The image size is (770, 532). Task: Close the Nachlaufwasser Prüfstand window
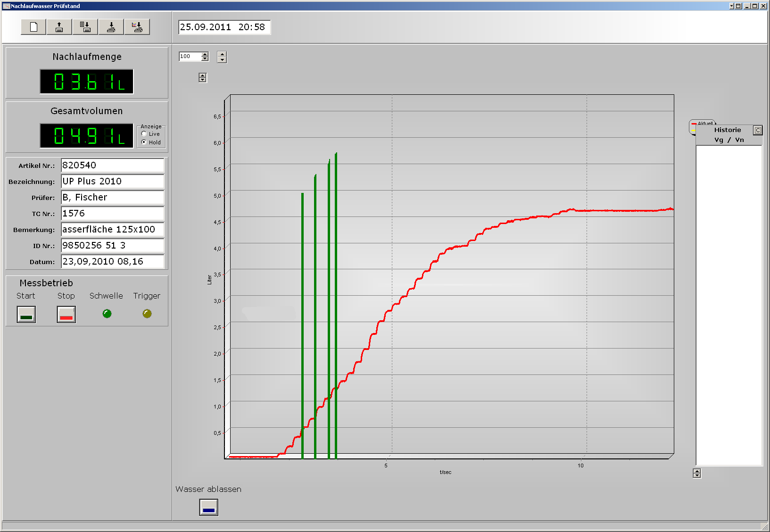coord(763,6)
